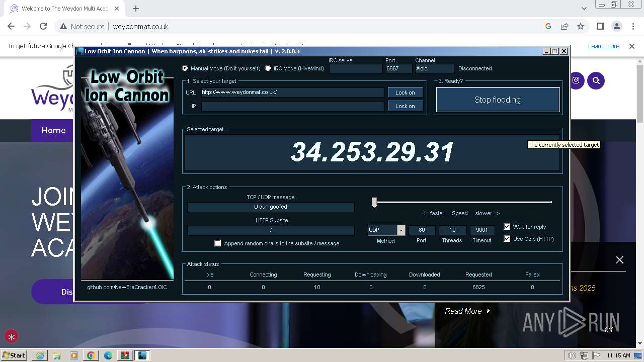Dismiss the Chrome update infobar
The width and height of the screenshot is (644, 362).
click(632, 46)
